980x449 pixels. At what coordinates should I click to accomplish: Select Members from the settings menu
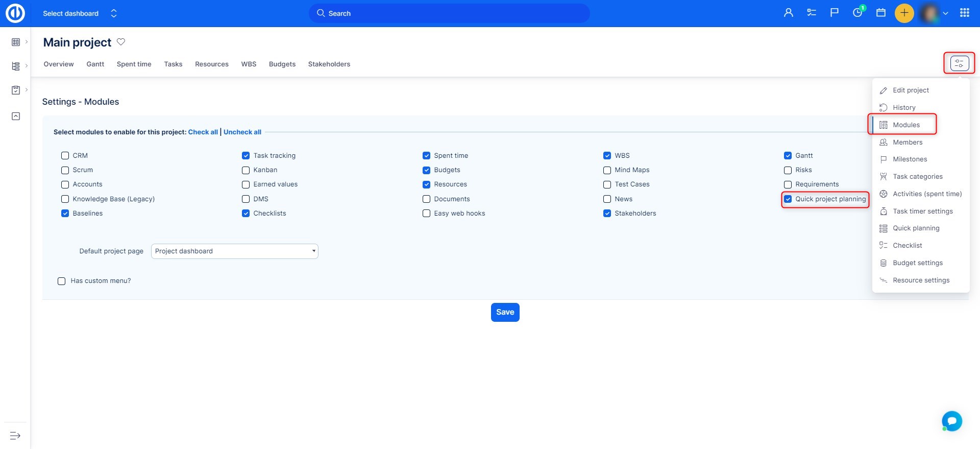pos(908,143)
